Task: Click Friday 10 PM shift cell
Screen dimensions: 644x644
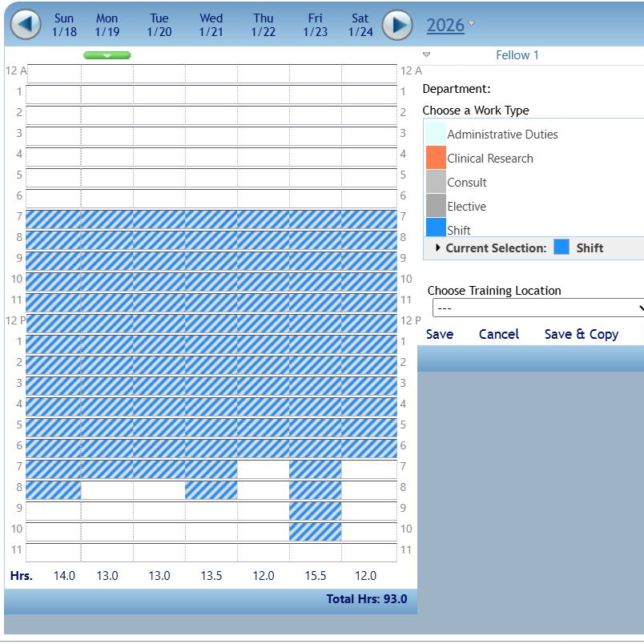Action: click(x=315, y=532)
